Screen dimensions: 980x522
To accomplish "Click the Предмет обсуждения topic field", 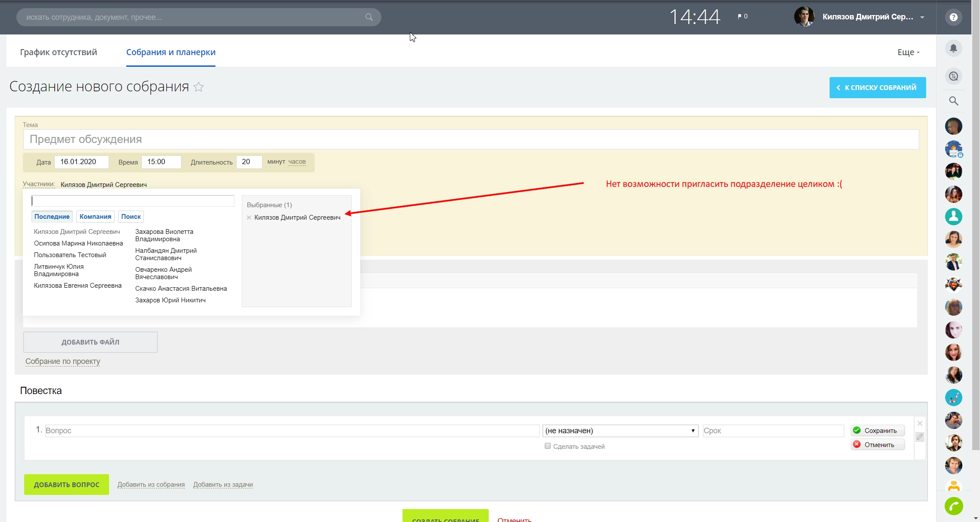I will tap(471, 140).
